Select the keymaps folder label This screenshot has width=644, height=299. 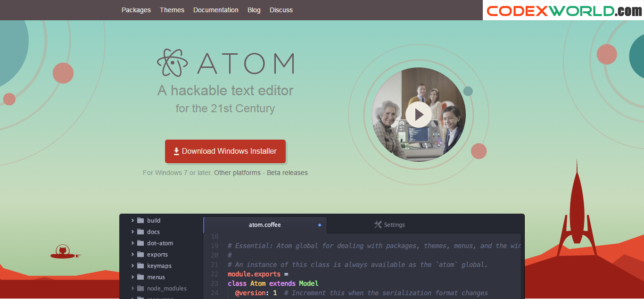[159, 266]
